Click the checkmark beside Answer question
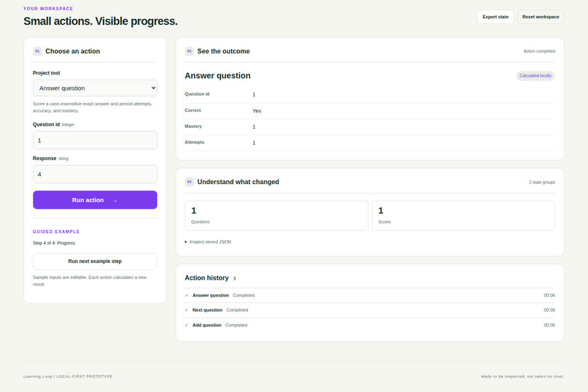 [x=186, y=296]
